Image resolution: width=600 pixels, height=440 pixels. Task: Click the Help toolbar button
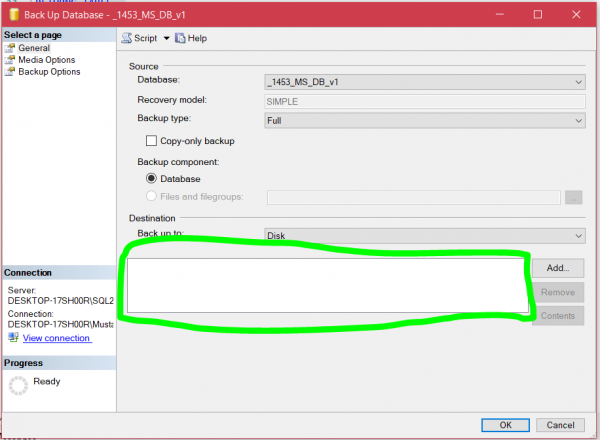coord(191,38)
